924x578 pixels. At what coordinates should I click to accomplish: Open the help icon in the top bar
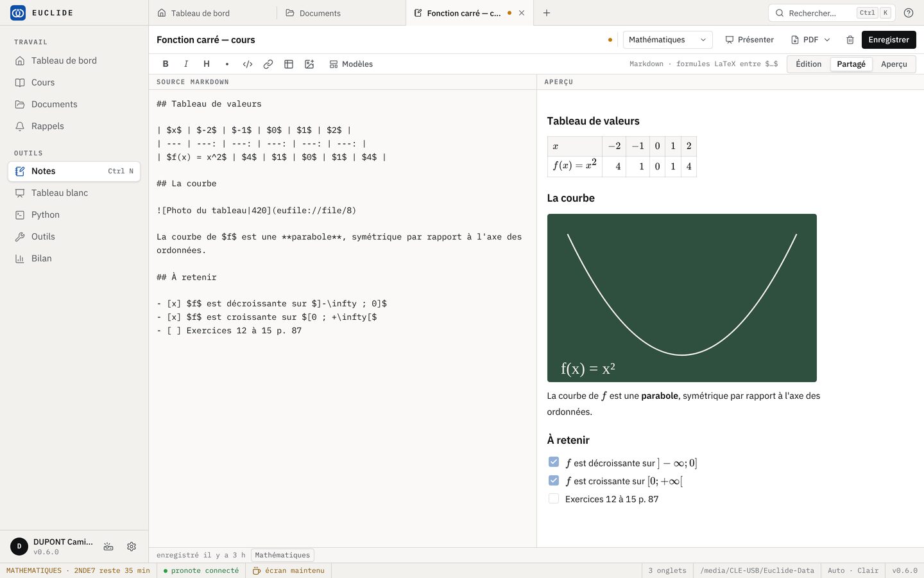click(x=909, y=13)
